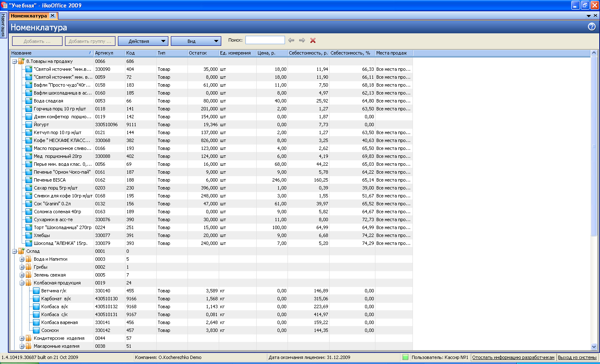Click the Добавить ... button

click(x=37, y=41)
